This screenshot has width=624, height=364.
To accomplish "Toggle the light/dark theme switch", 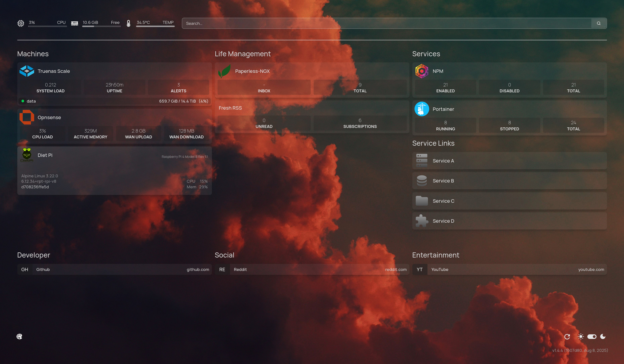I will tap(592, 336).
